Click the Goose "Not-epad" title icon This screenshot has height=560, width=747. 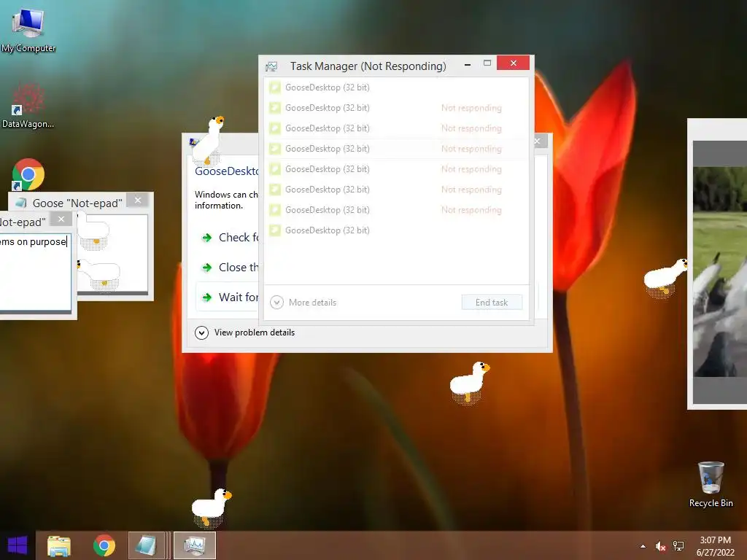point(21,203)
